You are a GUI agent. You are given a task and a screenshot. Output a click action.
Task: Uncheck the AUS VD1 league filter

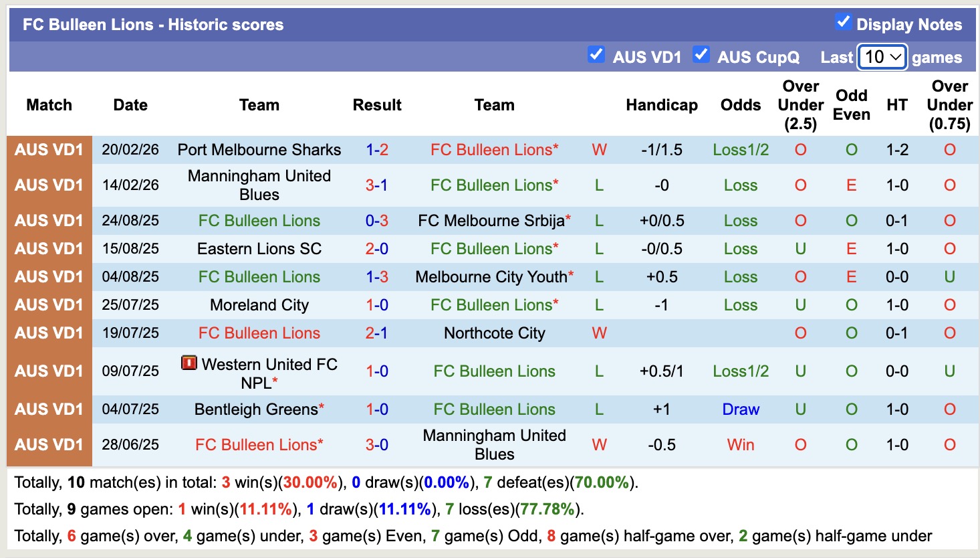(596, 55)
